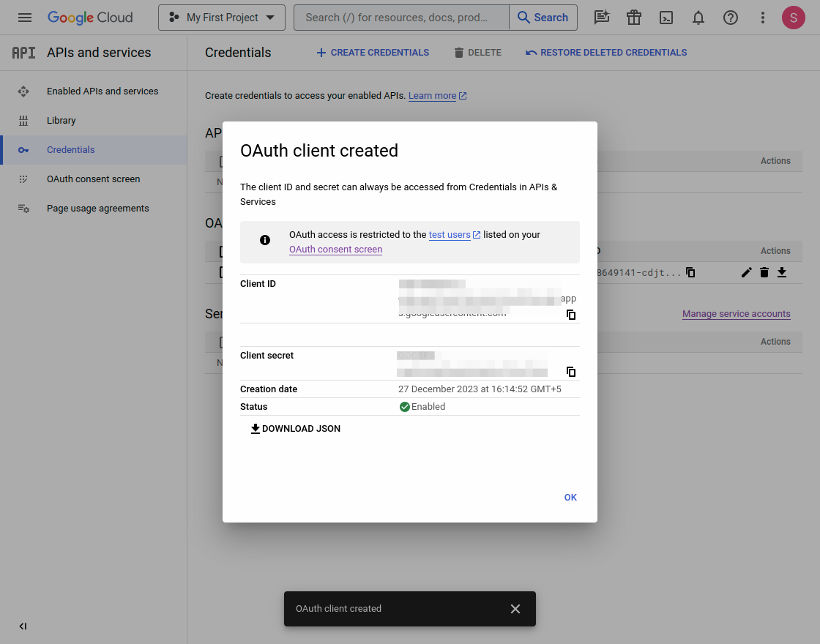Click the API icon beside APIs and services
This screenshot has width=820, height=644.
click(x=23, y=53)
